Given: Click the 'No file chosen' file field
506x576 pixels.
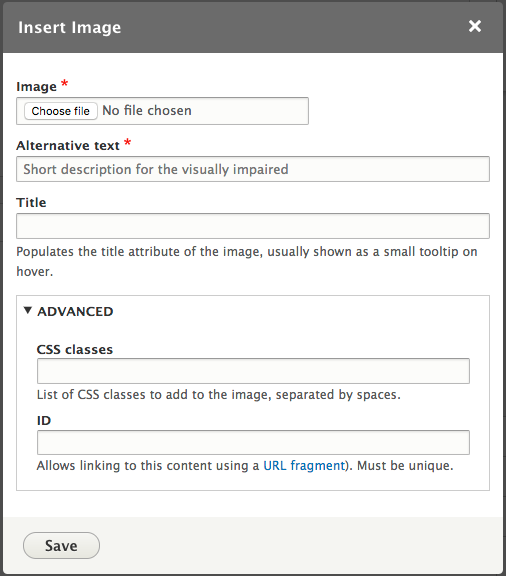Looking at the screenshot, I should coord(162,111).
